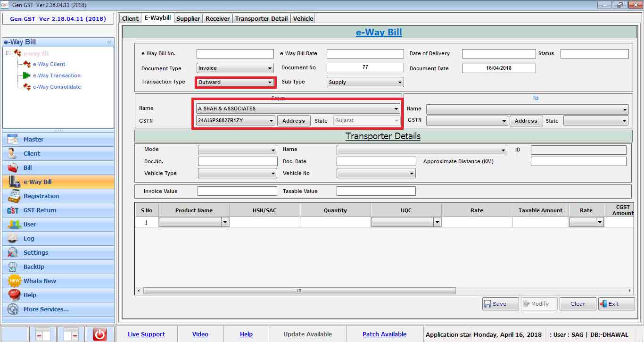
Task: Open the Live Support link
Action: click(x=146, y=334)
